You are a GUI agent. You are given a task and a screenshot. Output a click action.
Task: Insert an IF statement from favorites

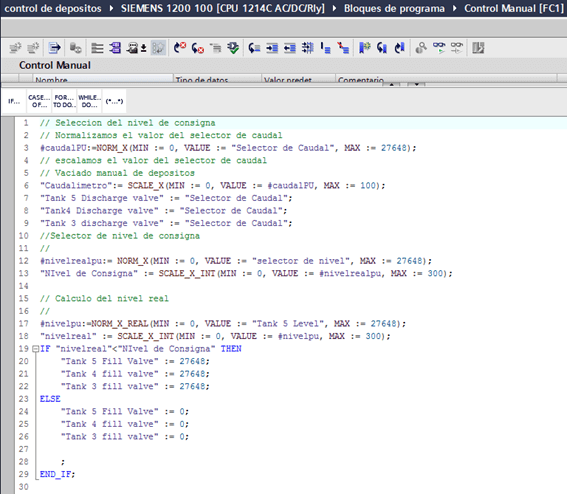click(14, 101)
